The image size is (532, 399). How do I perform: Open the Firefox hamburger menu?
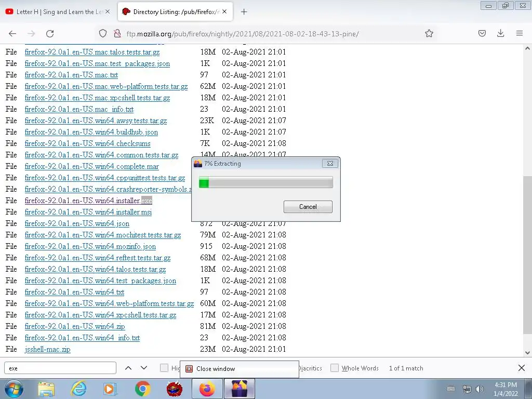(519, 33)
